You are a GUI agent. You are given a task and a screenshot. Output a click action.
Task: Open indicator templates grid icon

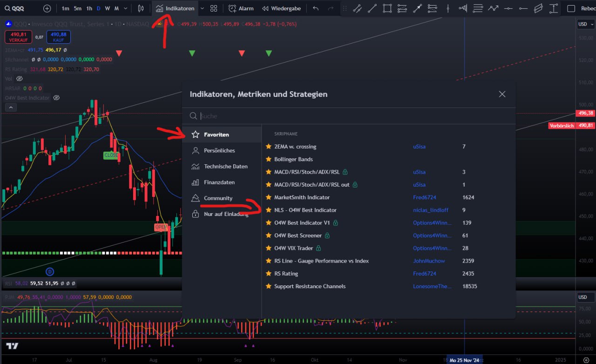point(214,8)
